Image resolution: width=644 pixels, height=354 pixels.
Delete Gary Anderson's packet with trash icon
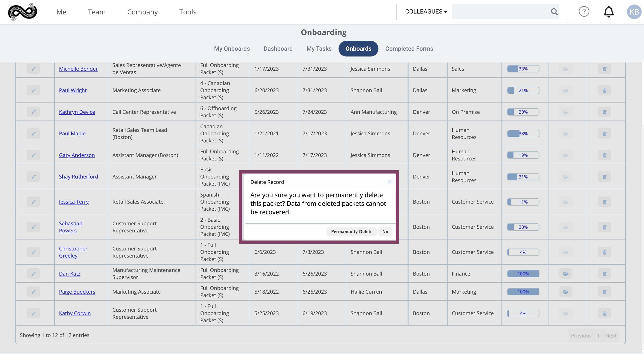click(x=604, y=155)
